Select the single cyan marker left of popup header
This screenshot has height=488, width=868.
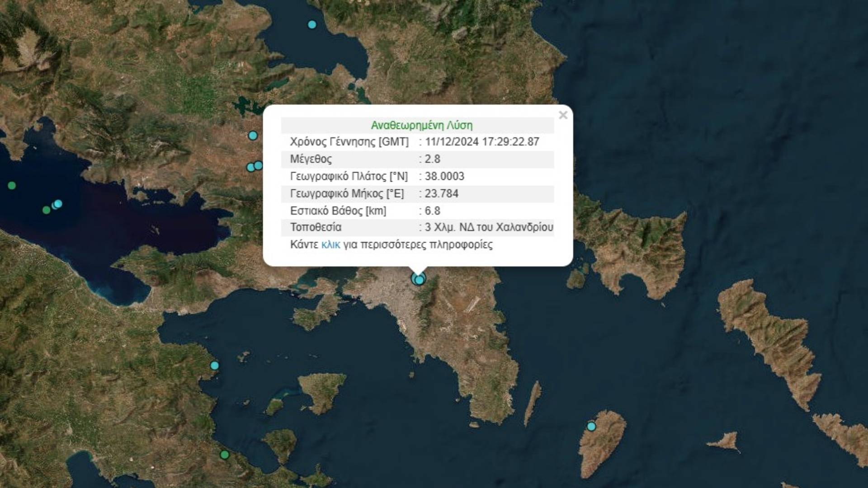click(x=253, y=136)
